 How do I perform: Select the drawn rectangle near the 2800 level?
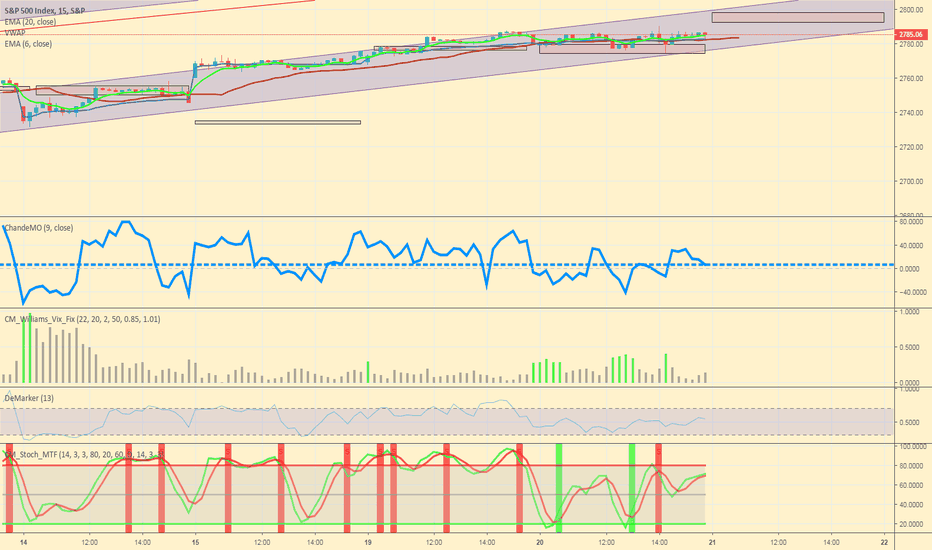(798, 18)
